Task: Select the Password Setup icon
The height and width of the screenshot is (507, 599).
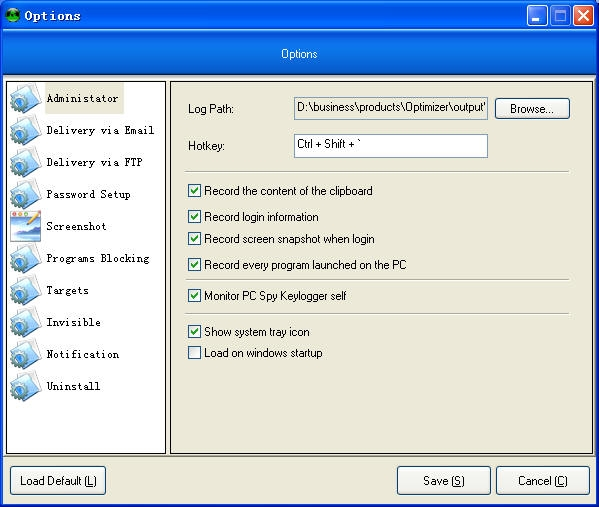Action: pyautogui.click(x=26, y=194)
